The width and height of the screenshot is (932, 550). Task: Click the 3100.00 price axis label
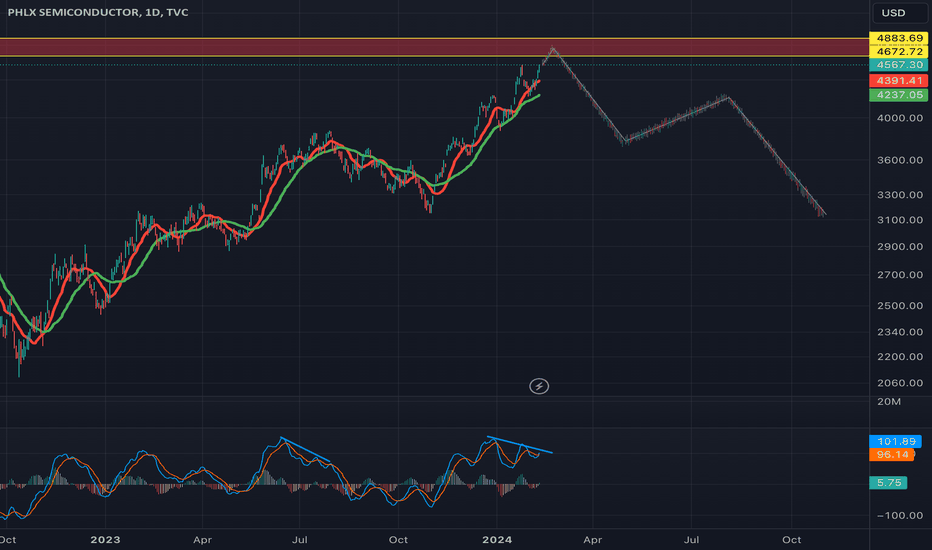coord(900,219)
